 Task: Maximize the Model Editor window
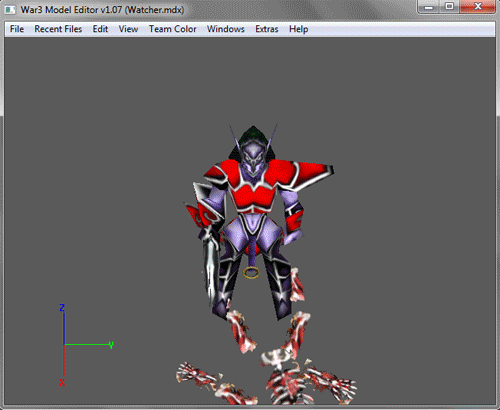tap(450, 7)
